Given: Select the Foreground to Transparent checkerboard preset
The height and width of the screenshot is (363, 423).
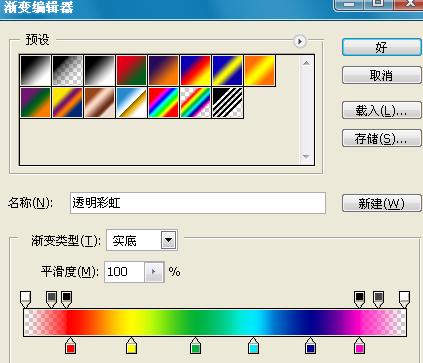Looking at the screenshot, I should (67, 70).
